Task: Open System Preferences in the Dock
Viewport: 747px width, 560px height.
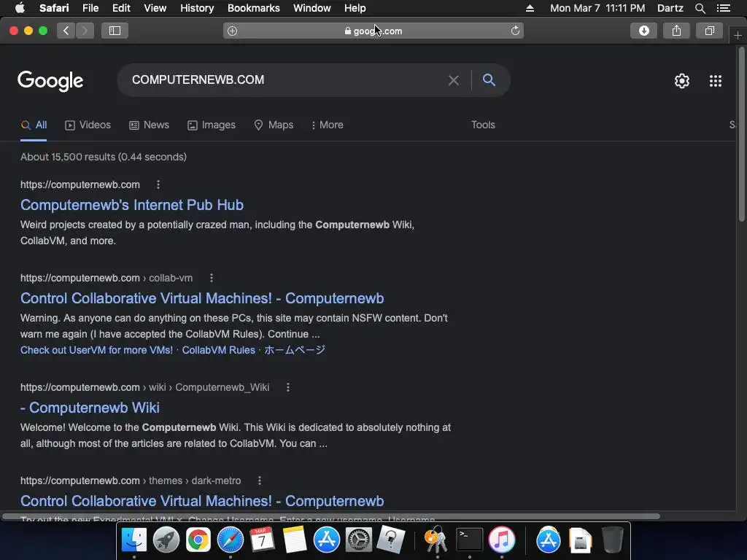Action: click(x=358, y=540)
